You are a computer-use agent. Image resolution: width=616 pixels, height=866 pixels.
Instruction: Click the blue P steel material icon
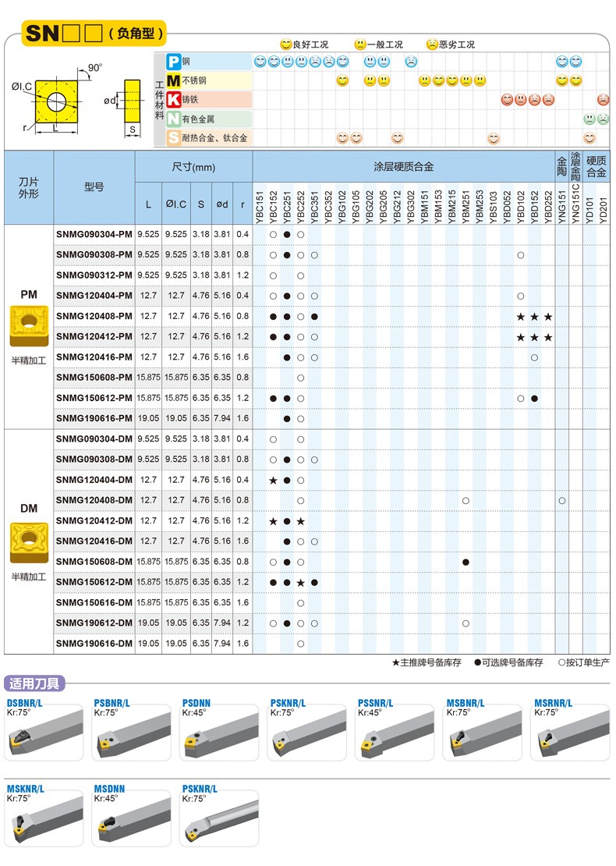tap(174, 62)
